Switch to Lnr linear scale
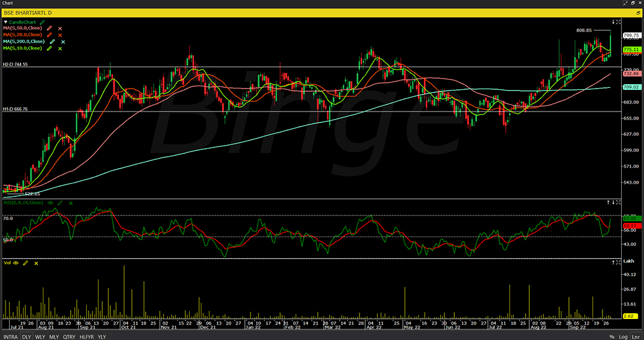The image size is (644, 340). [635, 337]
